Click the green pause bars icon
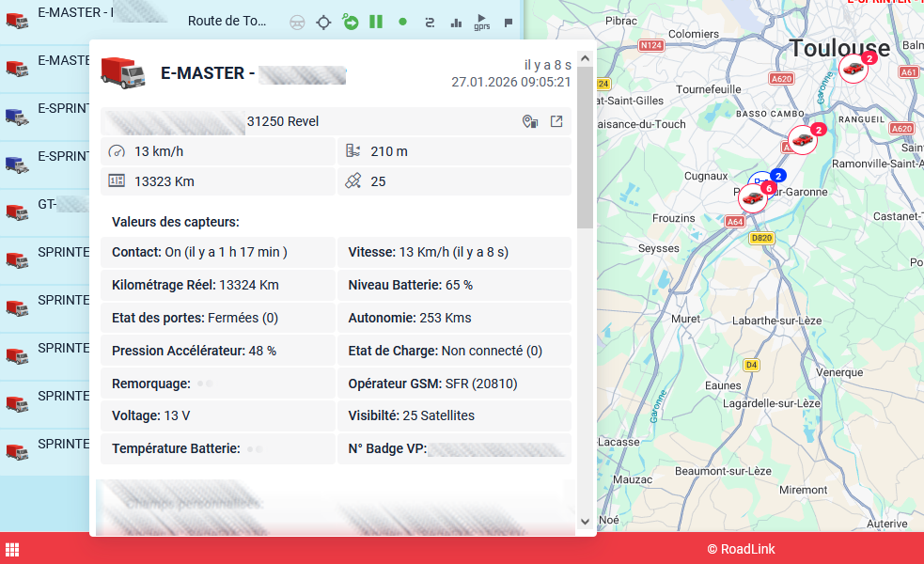The image size is (924, 564). 376,22
